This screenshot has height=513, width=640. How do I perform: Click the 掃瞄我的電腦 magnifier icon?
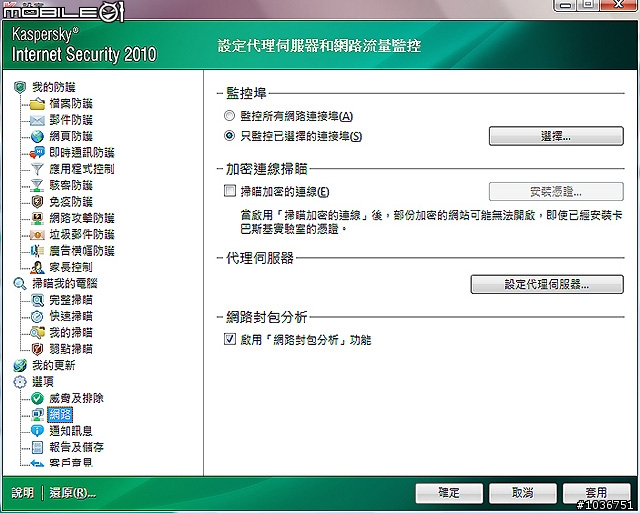click(x=20, y=284)
